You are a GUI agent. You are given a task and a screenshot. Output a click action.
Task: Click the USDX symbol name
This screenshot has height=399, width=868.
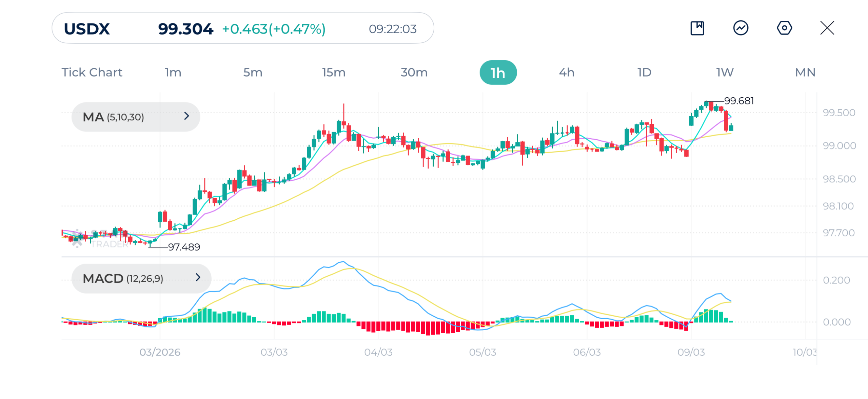[x=86, y=29]
